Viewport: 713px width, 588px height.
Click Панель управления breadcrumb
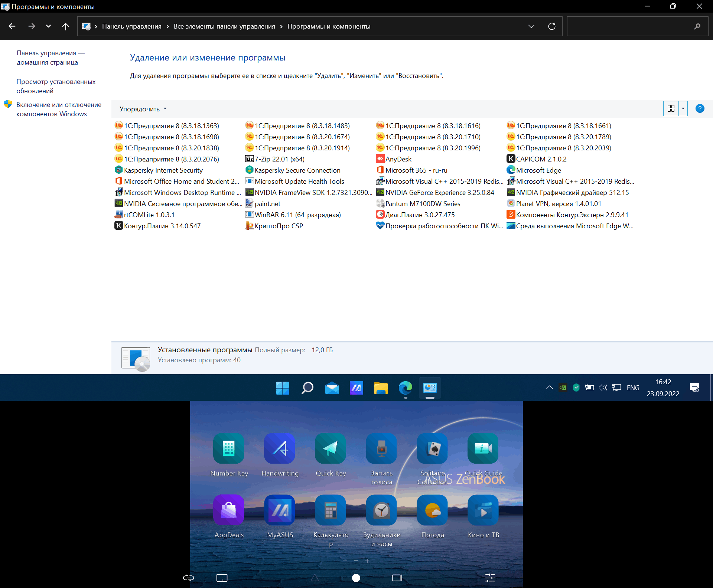(x=132, y=26)
